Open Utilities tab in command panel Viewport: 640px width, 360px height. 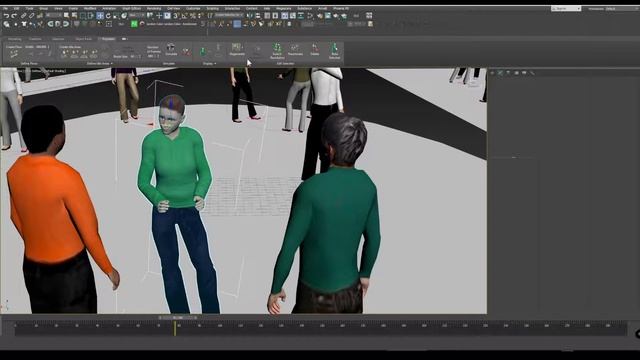click(532, 73)
